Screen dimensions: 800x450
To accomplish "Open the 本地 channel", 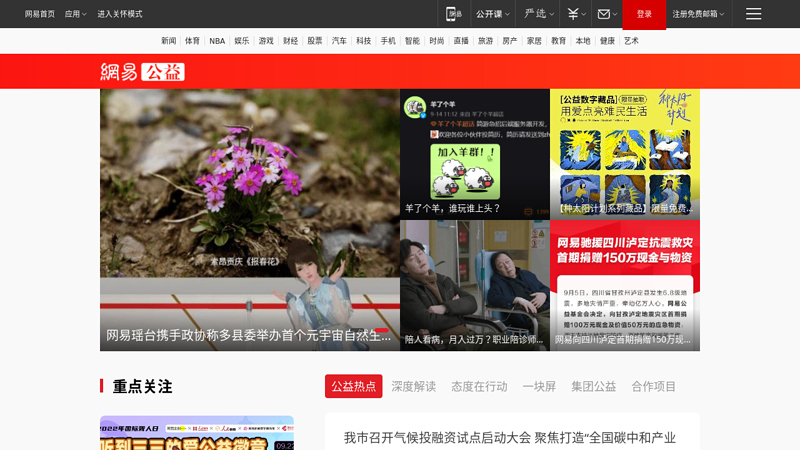I will click(583, 41).
